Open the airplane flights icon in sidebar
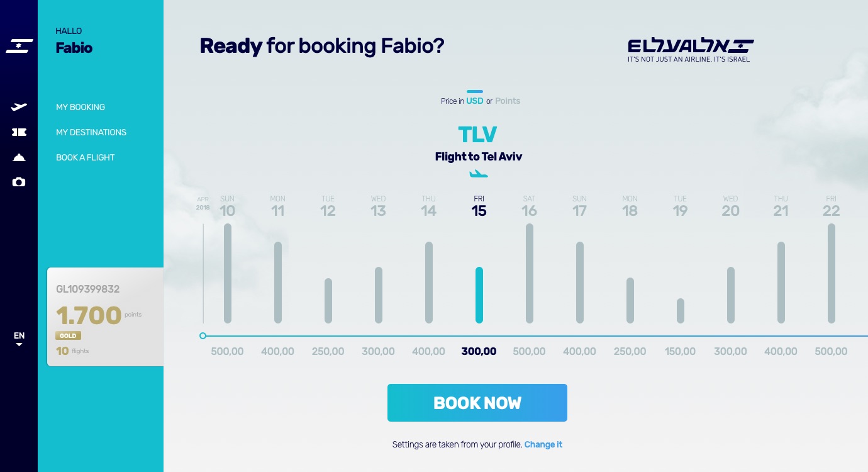 (19, 107)
